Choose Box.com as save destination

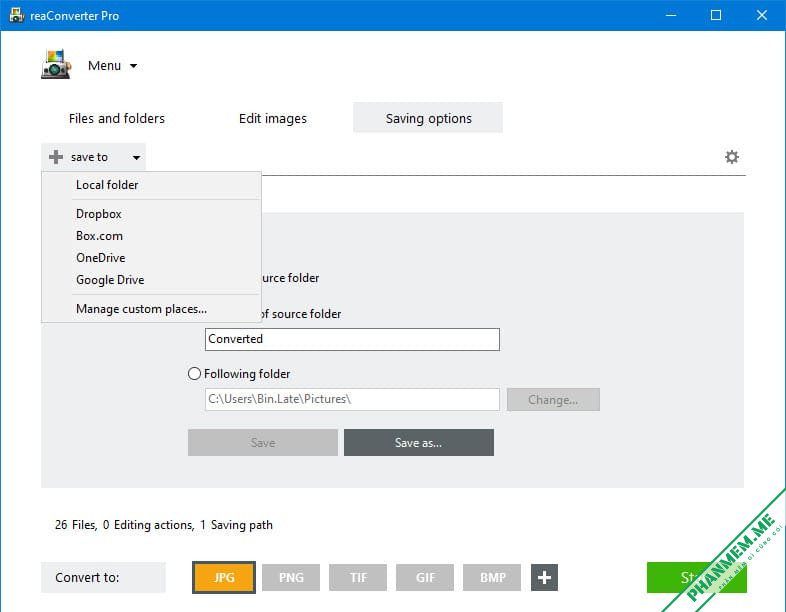(151, 236)
